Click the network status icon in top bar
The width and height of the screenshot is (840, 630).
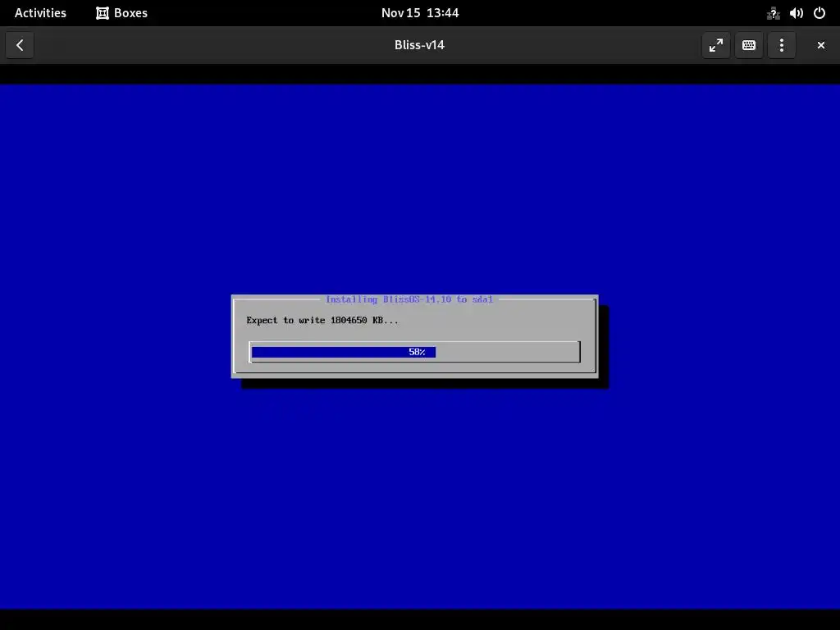[x=773, y=13]
